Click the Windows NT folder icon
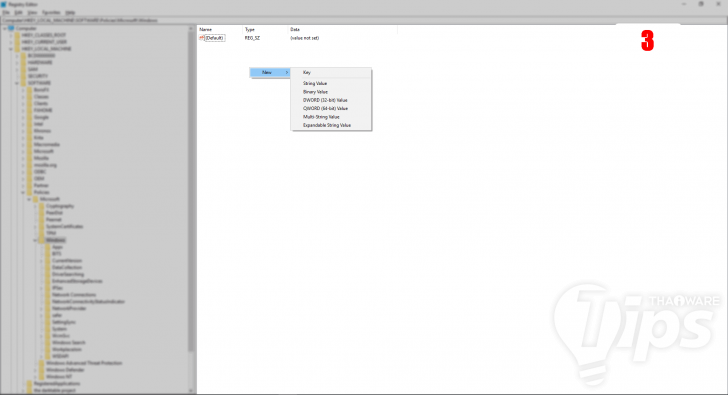Image resolution: width=728 pixels, height=395 pixels. click(41, 376)
